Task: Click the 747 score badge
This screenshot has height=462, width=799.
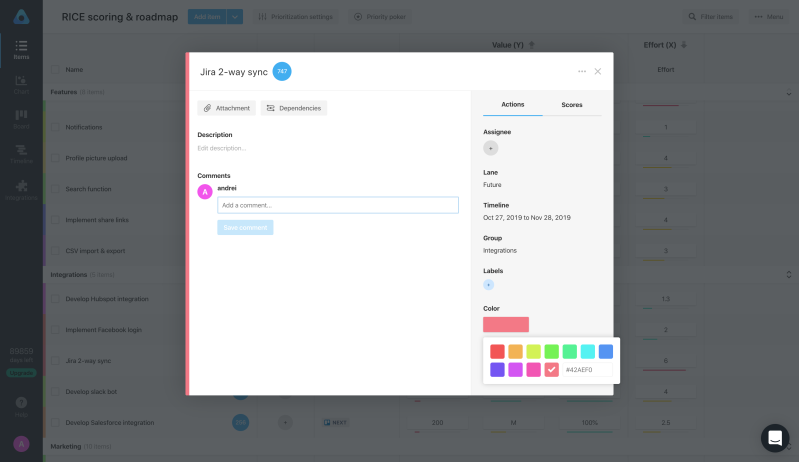Action: click(282, 71)
